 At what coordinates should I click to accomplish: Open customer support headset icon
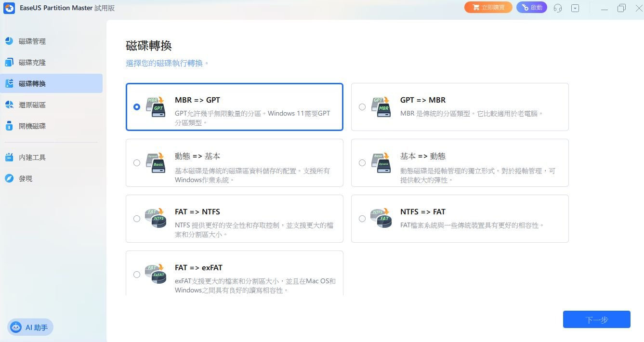tap(558, 8)
